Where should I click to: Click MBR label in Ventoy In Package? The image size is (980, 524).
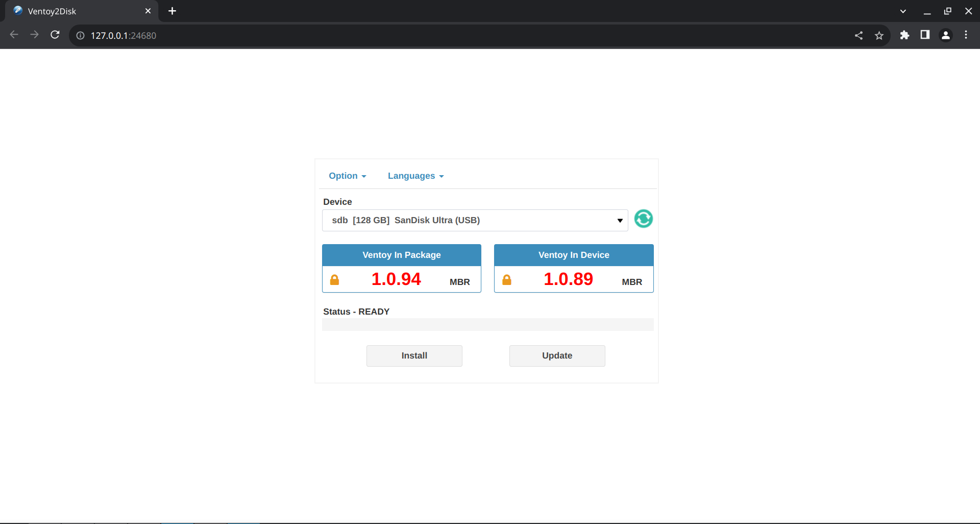point(459,282)
